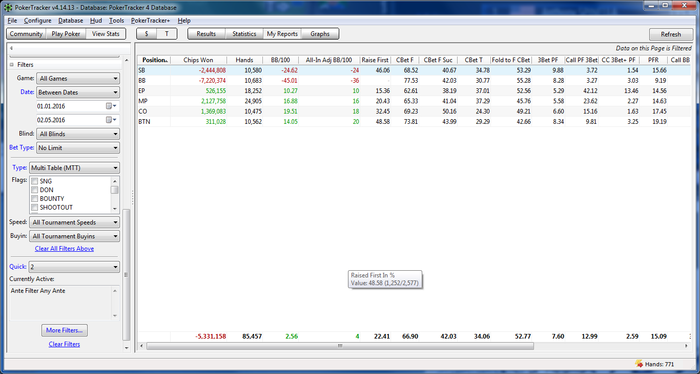Image resolution: width=700 pixels, height=374 pixels.
Task: Open the Help menu
Action: click(184, 21)
